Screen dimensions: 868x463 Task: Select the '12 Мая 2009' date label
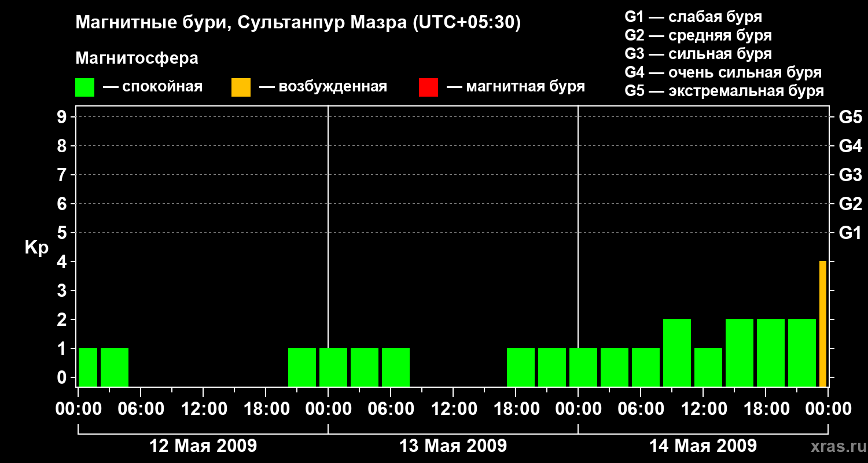(x=203, y=446)
